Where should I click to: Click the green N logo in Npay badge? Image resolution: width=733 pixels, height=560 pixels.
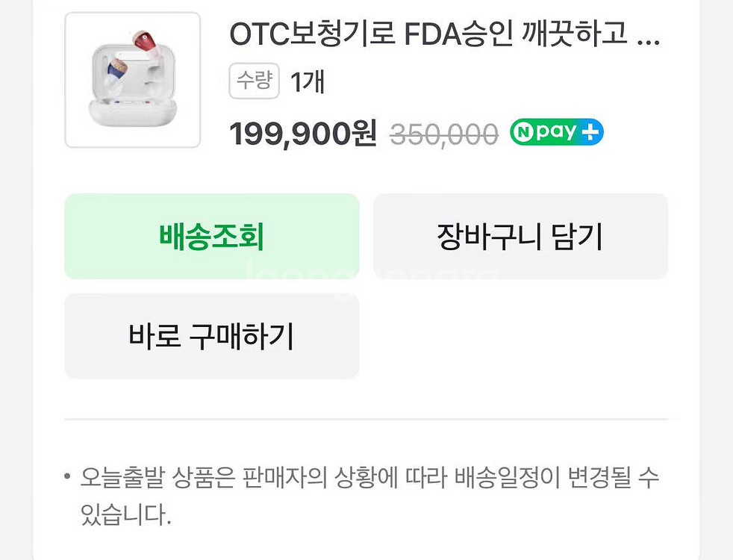coord(523,132)
